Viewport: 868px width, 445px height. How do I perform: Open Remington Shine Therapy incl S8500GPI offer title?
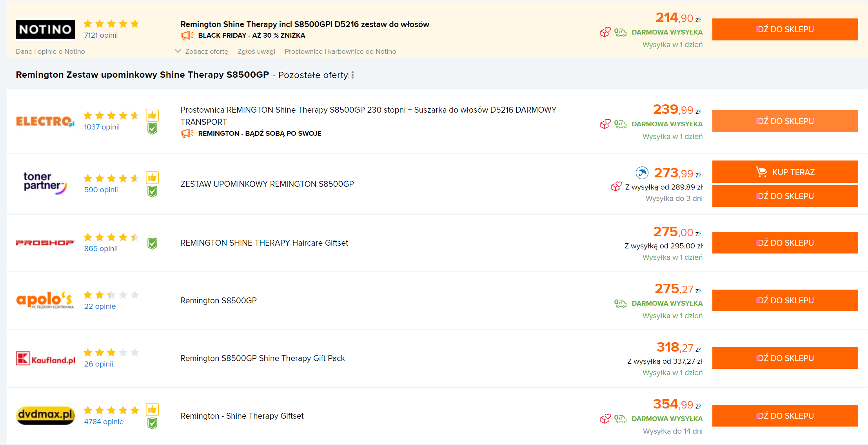(305, 24)
